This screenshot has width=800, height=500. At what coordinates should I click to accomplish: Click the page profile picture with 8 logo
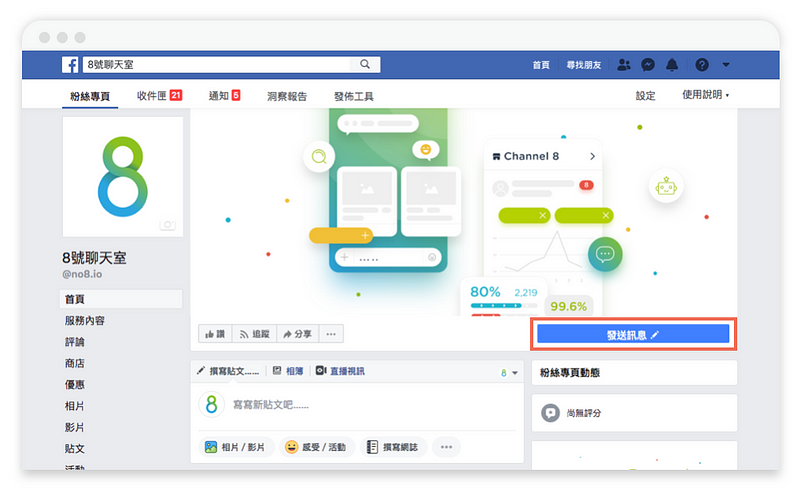122,177
